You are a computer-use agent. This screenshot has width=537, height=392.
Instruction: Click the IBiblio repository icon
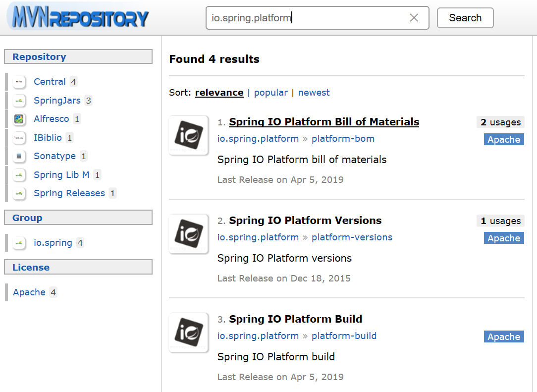19,138
